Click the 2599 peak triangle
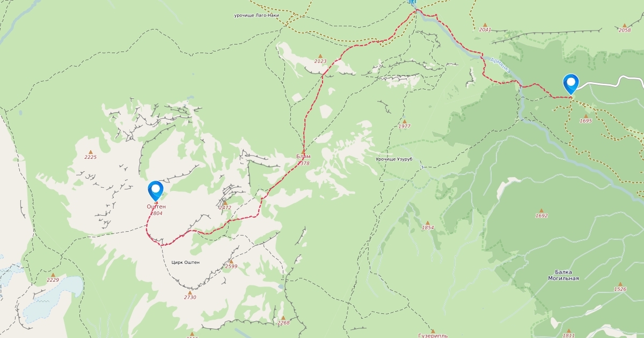Image resolution: width=644 pixels, height=338 pixels. click(231, 261)
